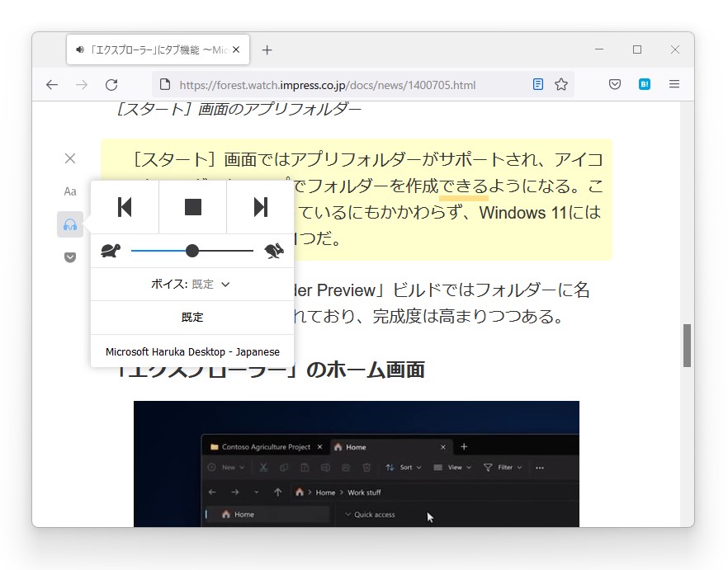Open the Firefox hamburger application menu
Viewport: 728px width, 570px height.
coord(674,84)
